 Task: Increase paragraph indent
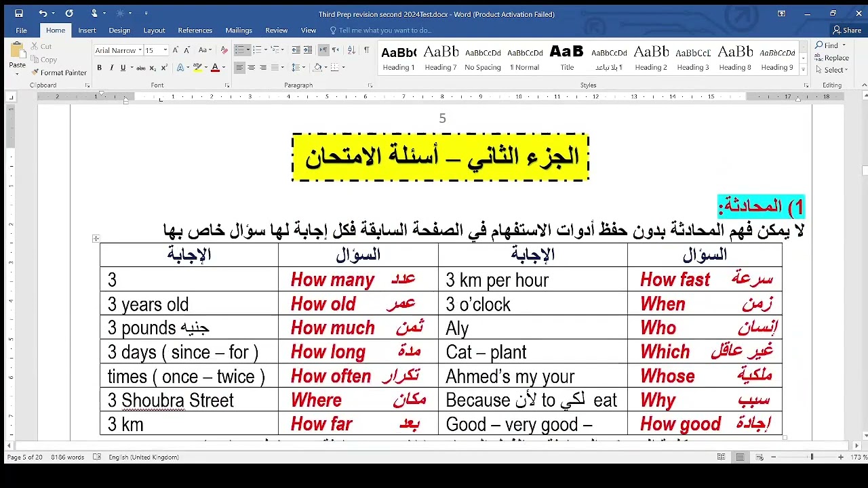308,50
